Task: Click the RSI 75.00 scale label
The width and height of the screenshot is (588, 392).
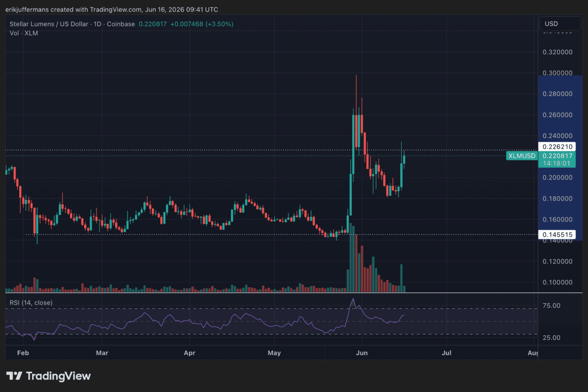Action: tap(551, 306)
